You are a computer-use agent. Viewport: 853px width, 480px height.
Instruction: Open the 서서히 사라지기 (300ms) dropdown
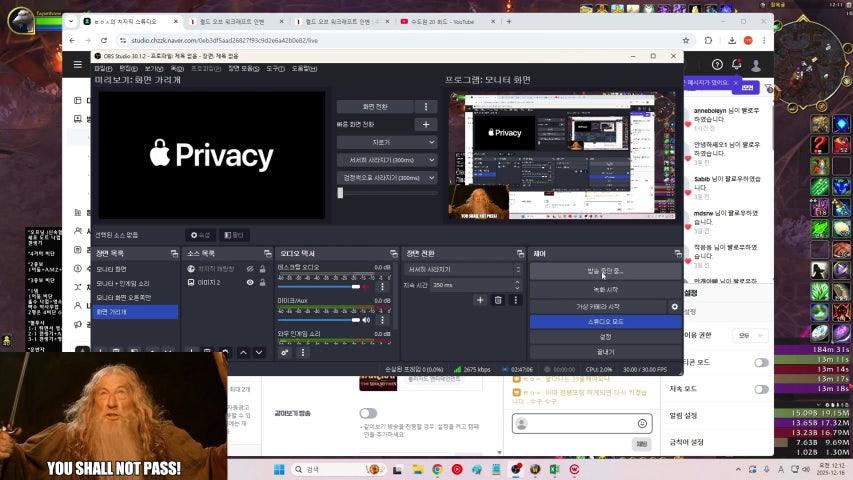coord(387,160)
